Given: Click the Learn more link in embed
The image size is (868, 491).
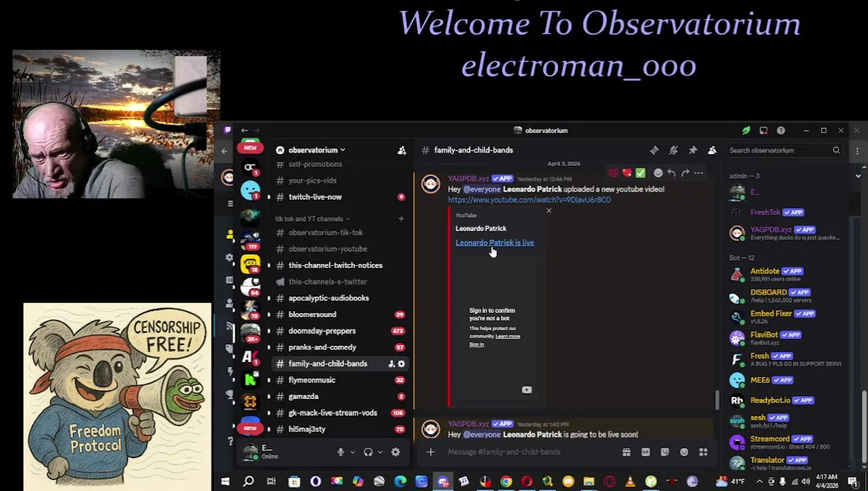Looking at the screenshot, I should click(508, 336).
